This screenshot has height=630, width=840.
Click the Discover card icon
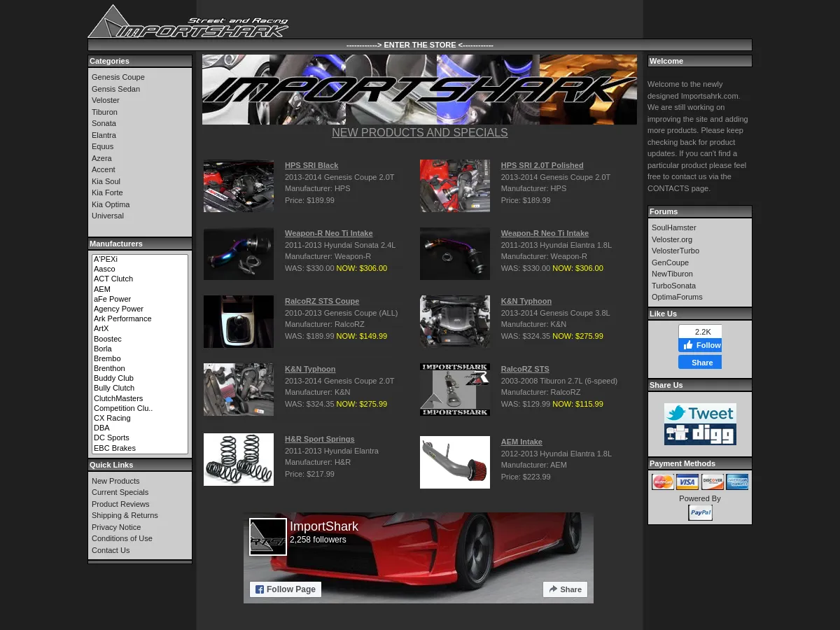point(712,482)
